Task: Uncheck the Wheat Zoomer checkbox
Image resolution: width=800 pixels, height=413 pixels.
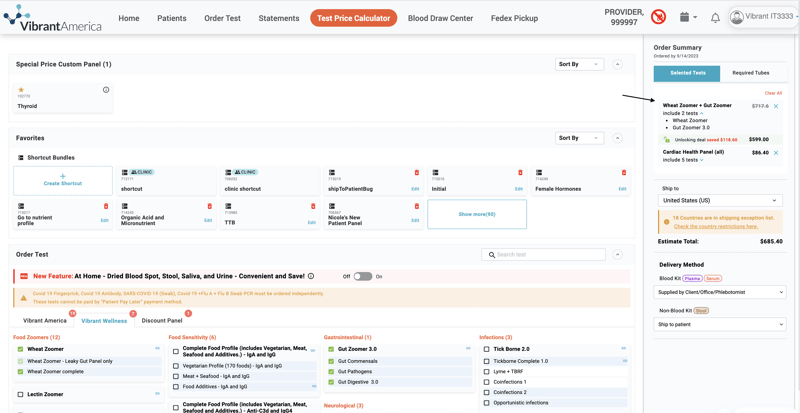Action: tap(20, 349)
